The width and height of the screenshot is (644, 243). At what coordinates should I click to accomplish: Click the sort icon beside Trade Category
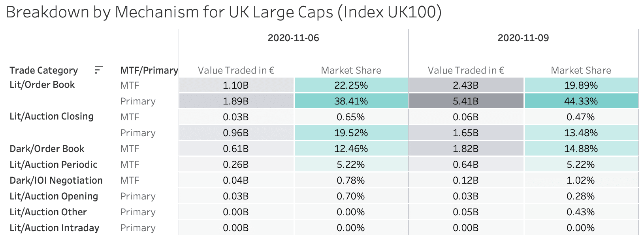click(98, 70)
